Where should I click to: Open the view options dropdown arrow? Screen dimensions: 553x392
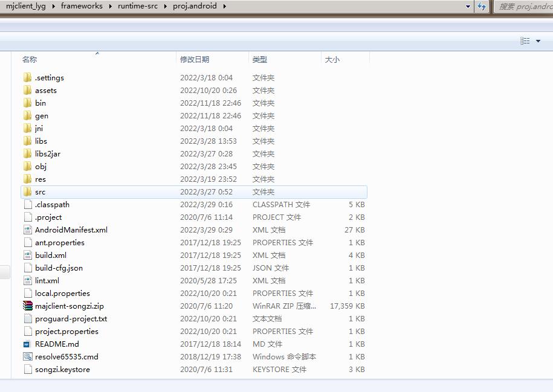click(538, 41)
